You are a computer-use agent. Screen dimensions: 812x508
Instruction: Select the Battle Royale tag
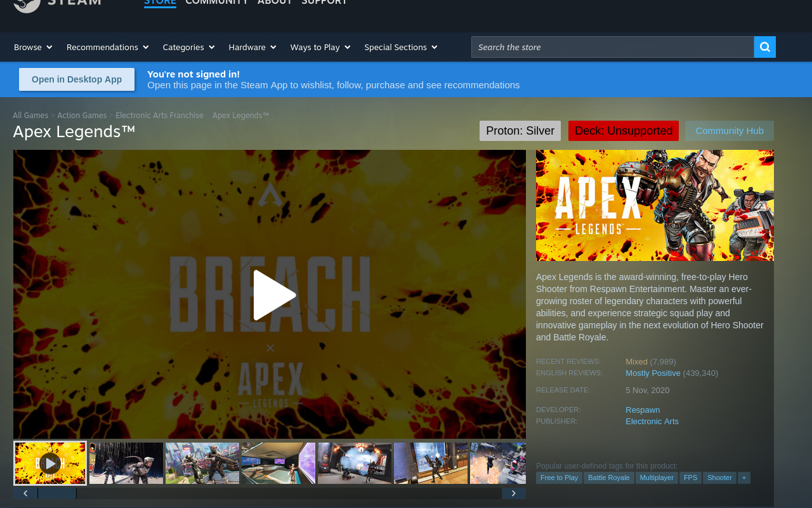609,478
